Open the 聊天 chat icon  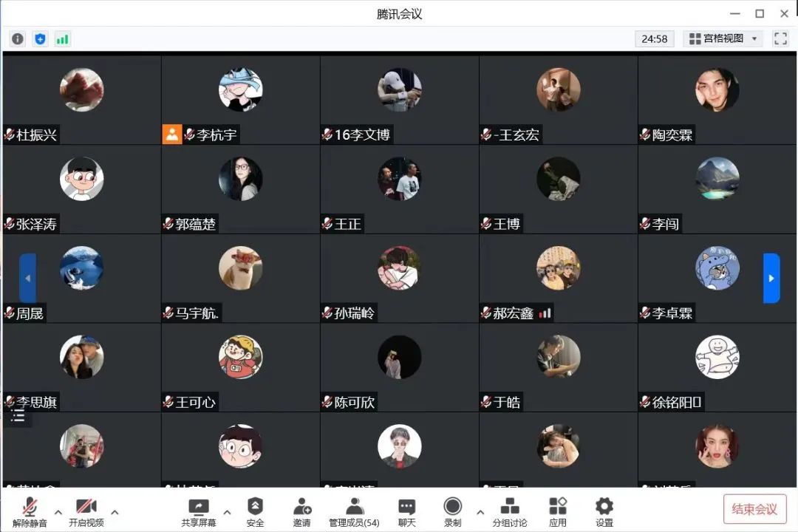406,512
